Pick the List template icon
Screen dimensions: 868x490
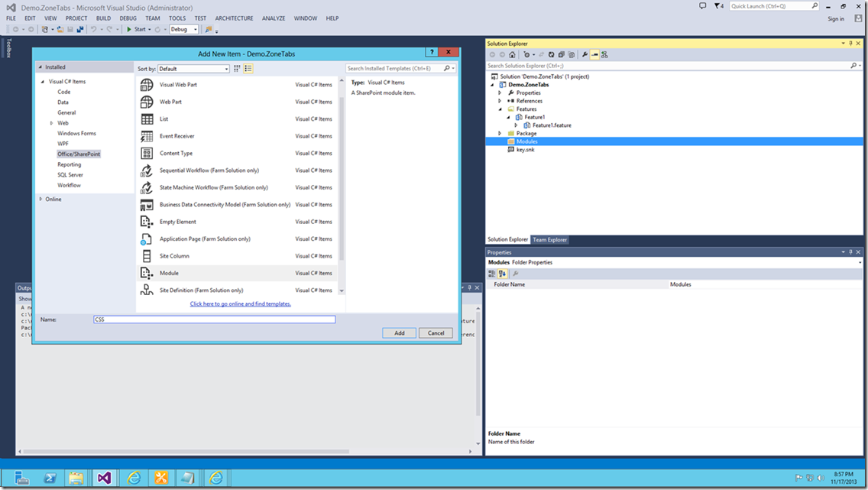pos(147,119)
